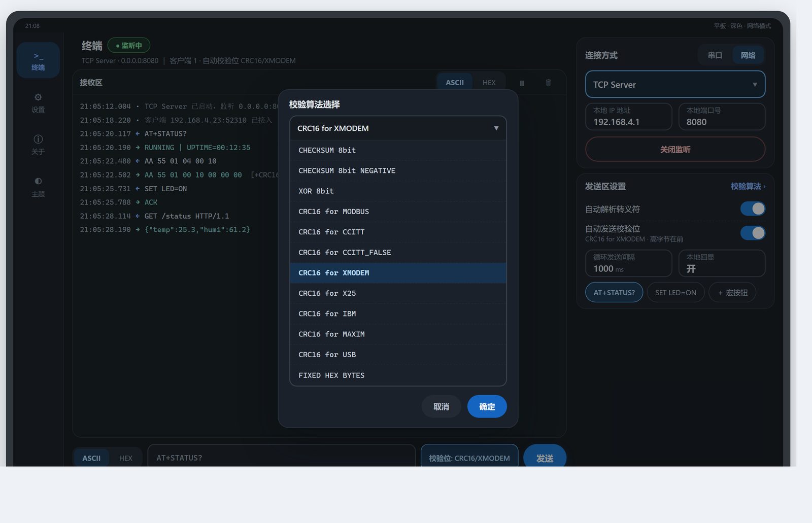Toggle 自动解析转义符 switch
The width and height of the screenshot is (812, 523).
pyautogui.click(x=753, y=208)
